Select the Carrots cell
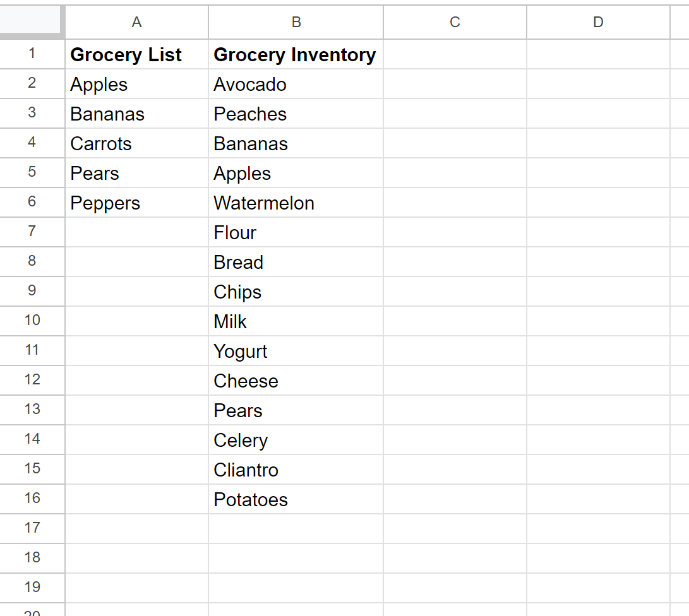This screenshot has height=616, width=689. (x=136, y=144)
